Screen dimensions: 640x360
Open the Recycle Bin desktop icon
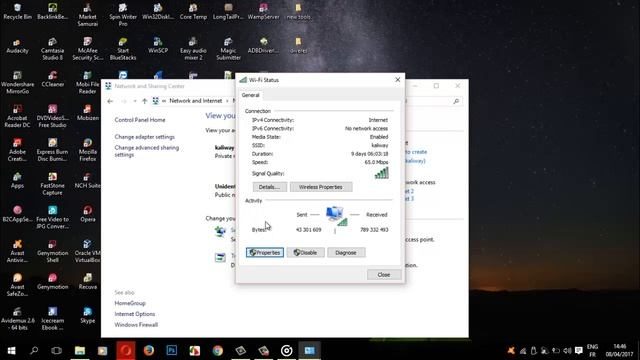click(x=17, y=11)
